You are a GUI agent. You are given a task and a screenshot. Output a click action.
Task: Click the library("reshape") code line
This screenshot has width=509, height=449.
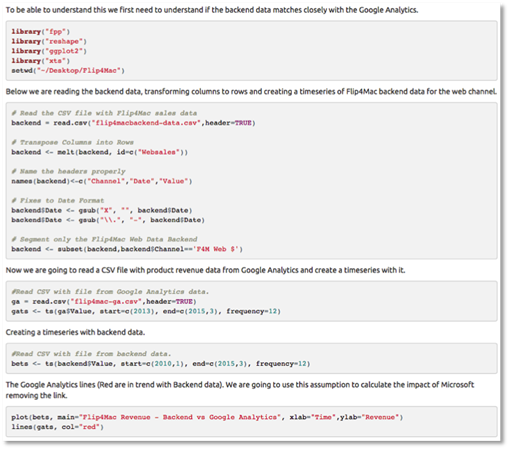pyautogui.click(x=49, y=41)
